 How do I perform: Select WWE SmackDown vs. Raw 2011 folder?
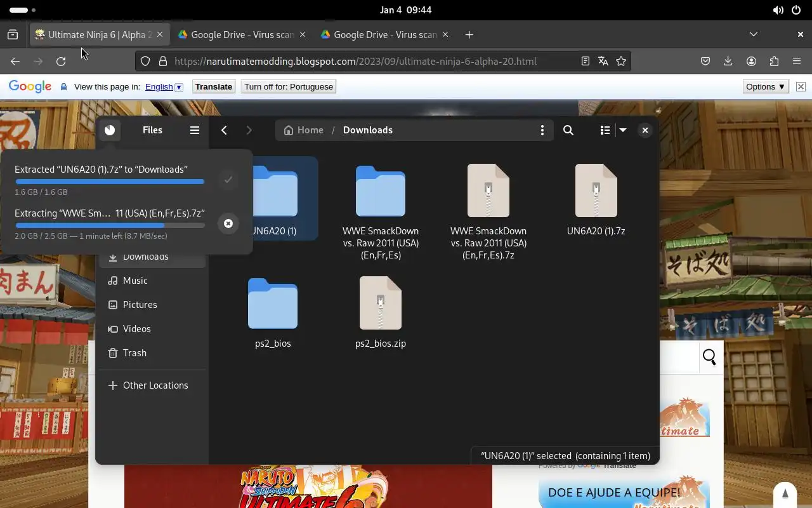[381, 211]
